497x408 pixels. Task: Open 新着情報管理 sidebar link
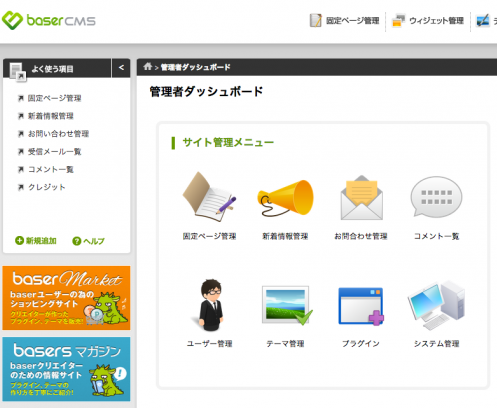coord(50,116)
